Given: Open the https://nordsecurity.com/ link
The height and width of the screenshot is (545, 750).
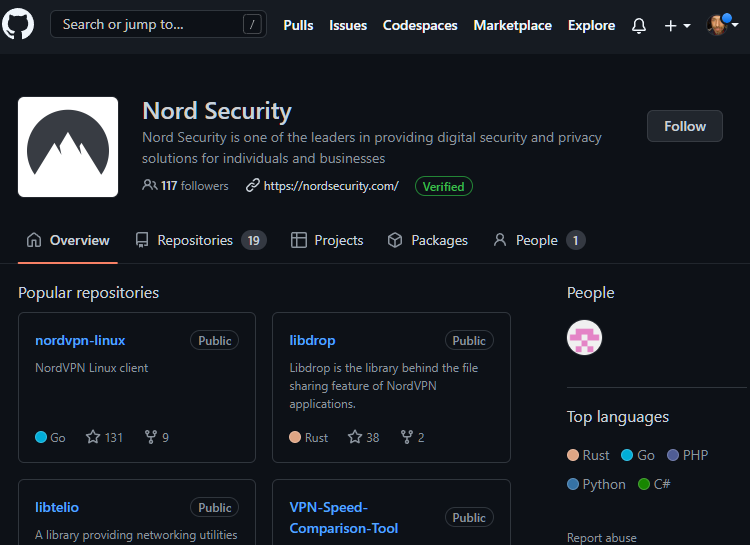Looking at the screenshot, I should click(x=331, y=186).
